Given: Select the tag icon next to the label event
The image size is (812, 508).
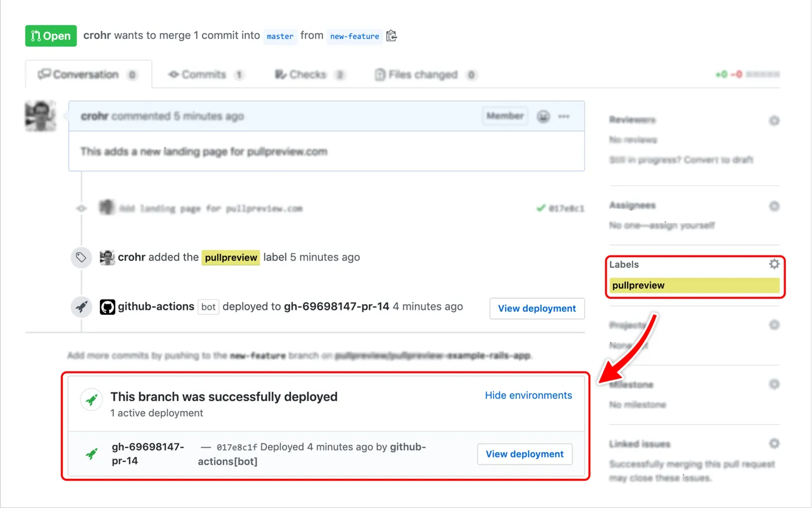Looking at the screenshot, I should point(81,257).
